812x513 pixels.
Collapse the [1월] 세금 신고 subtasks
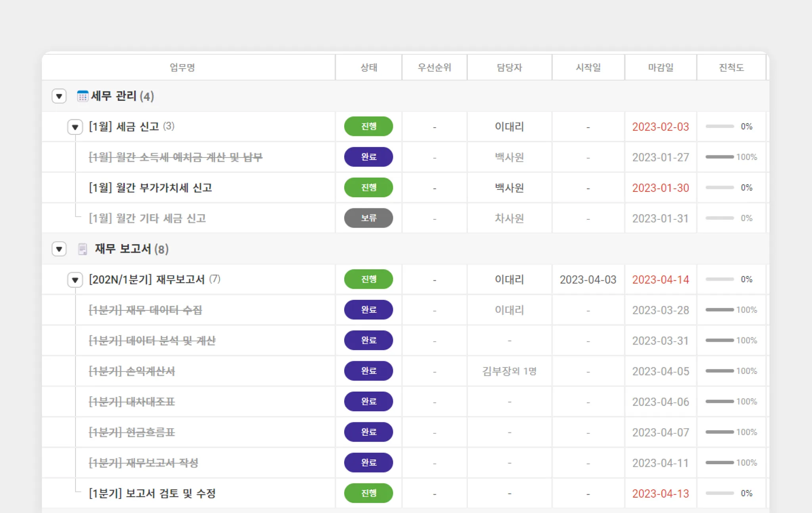coord(75,127)
